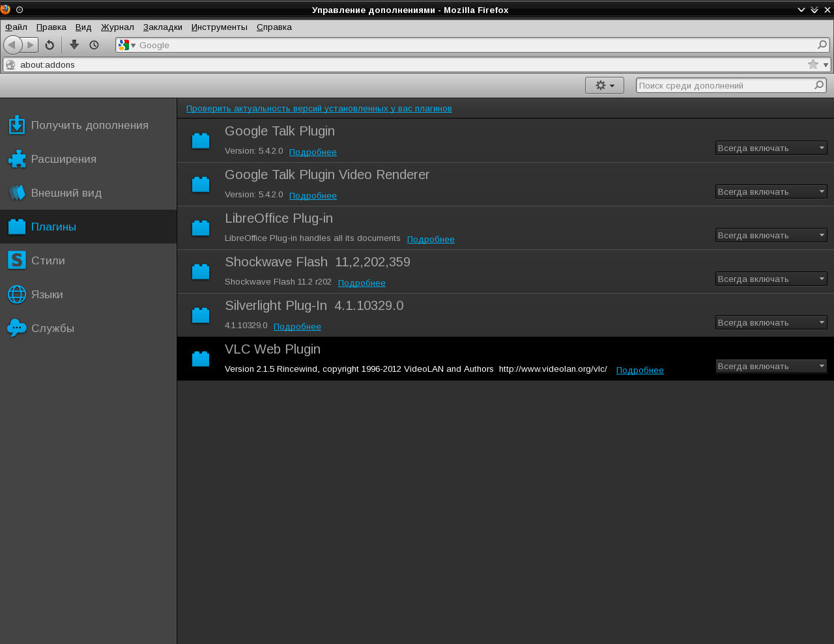Open the Закладки menu

click(163, 27)
